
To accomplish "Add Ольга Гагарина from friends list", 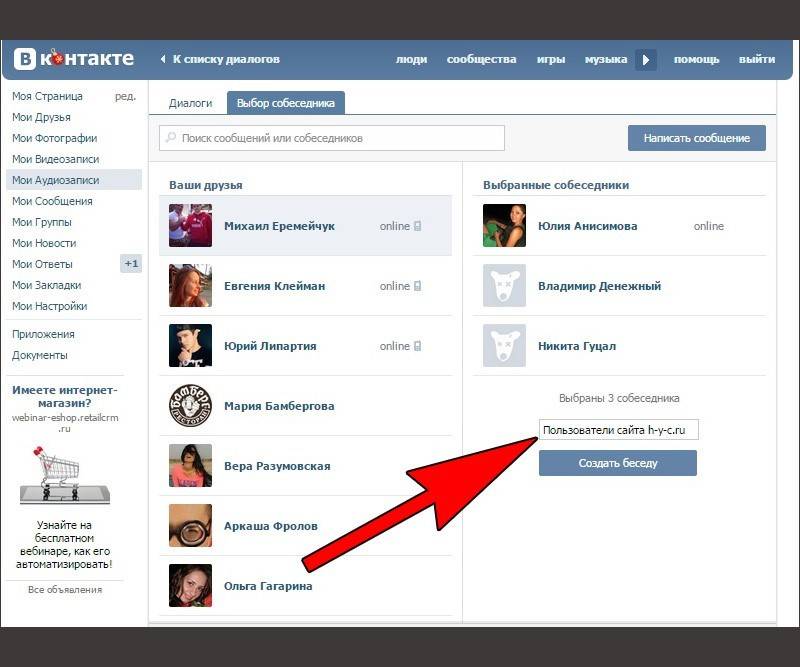I will coord(268,586).
